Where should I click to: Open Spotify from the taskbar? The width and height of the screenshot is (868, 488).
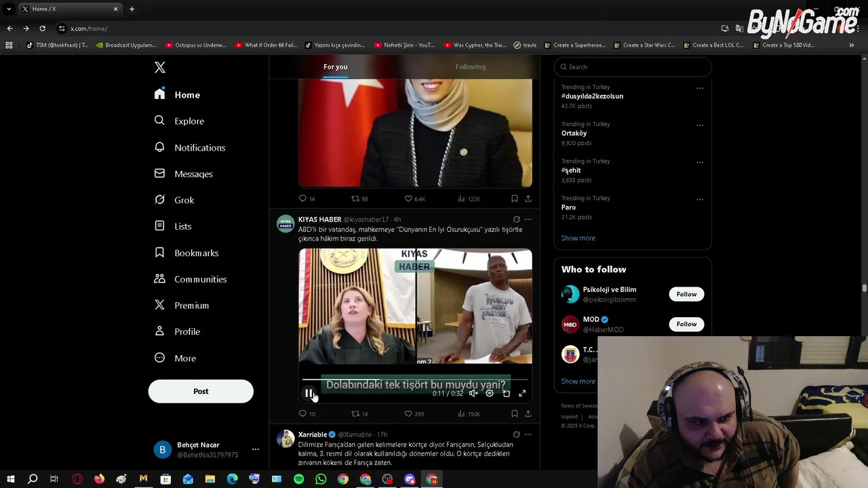coord(299,479)
